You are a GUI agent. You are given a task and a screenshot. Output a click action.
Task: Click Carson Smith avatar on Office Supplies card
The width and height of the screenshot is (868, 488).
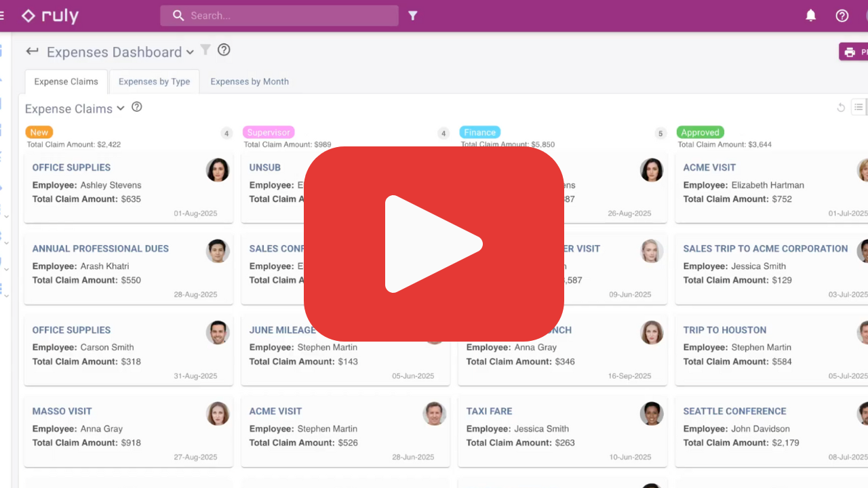pos(218,333)
